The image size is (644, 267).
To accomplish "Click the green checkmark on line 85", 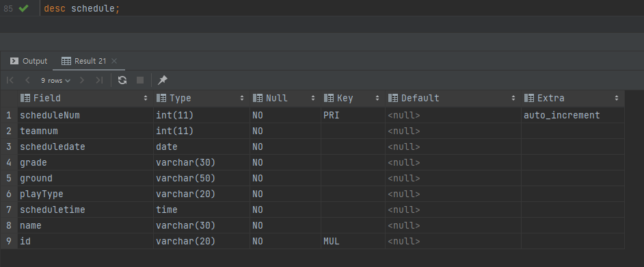I will tap(23, 8).
